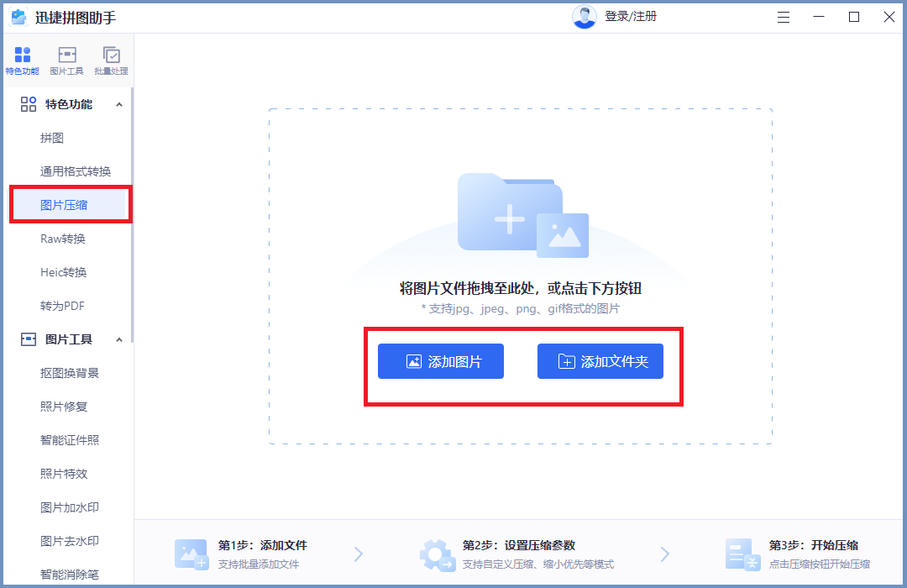Click the chevron arrow between step 1 and 2
Image resolution: width=907 pixels, height=588 pixels.
point(359,554)
